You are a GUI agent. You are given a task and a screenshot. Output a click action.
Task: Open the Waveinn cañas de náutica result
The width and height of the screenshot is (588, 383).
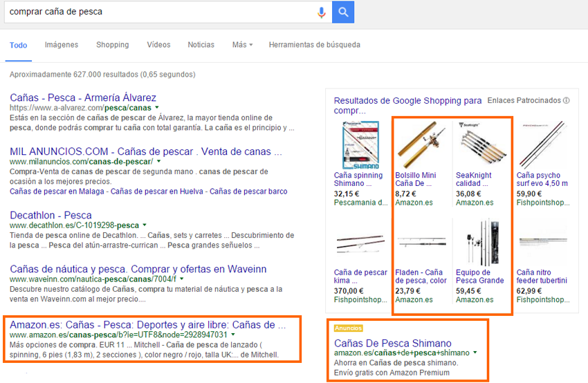click(138, 269)
